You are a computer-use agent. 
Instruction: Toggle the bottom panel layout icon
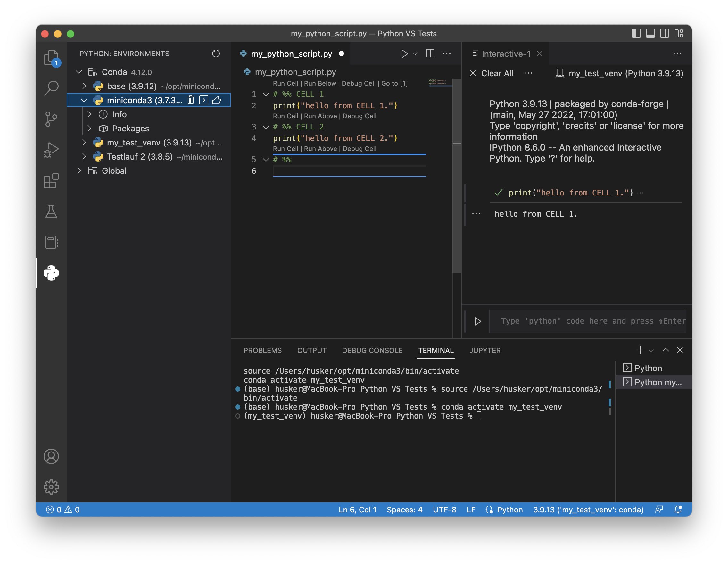click(x=650, y=33)
